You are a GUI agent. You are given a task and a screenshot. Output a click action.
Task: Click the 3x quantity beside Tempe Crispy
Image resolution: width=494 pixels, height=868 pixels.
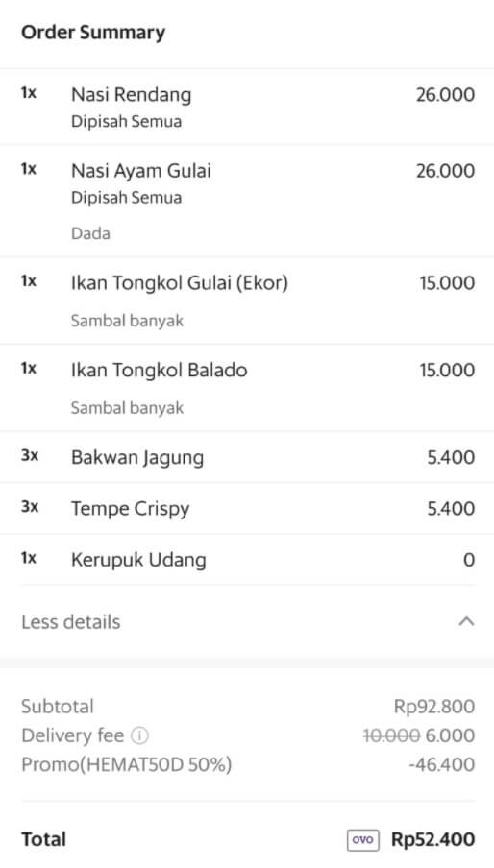[x=30, y=507]
